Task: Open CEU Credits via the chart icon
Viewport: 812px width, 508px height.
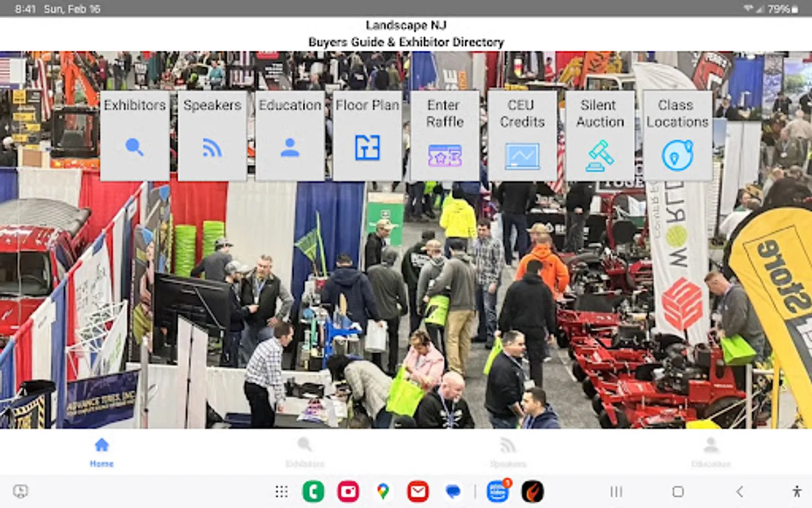Action: [522, 156]
